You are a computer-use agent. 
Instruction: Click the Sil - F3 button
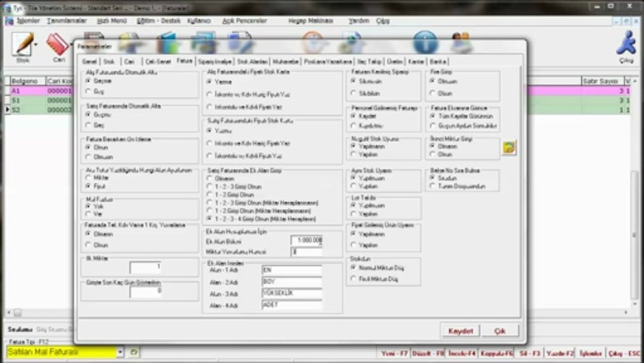point(530,353)
